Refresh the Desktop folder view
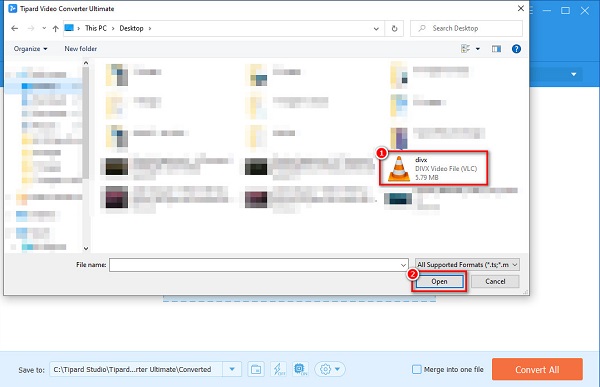The width and height of the screenshot is (600, 387). point(394,29)
